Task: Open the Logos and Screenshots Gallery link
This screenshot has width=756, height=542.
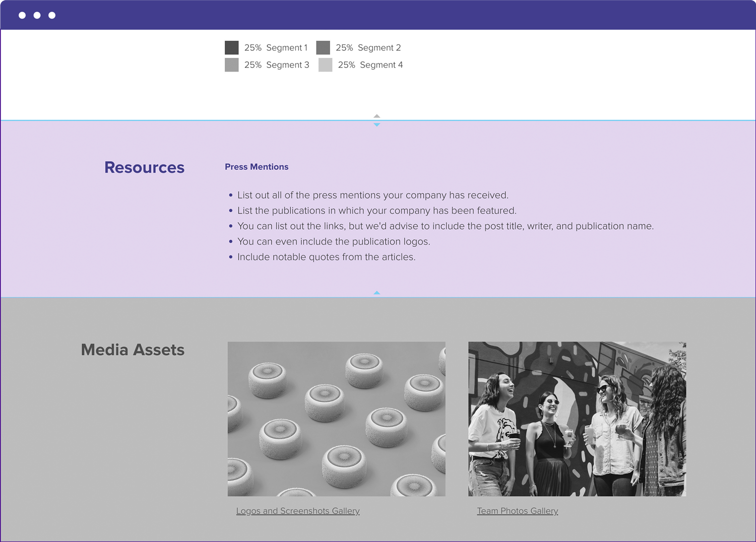Action: click(298, 511)
